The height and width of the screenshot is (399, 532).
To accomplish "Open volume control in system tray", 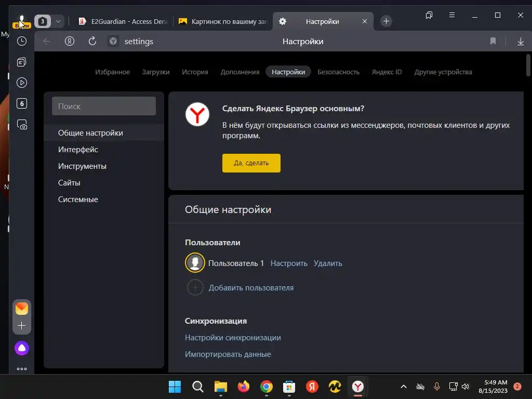I will (465, 387).
